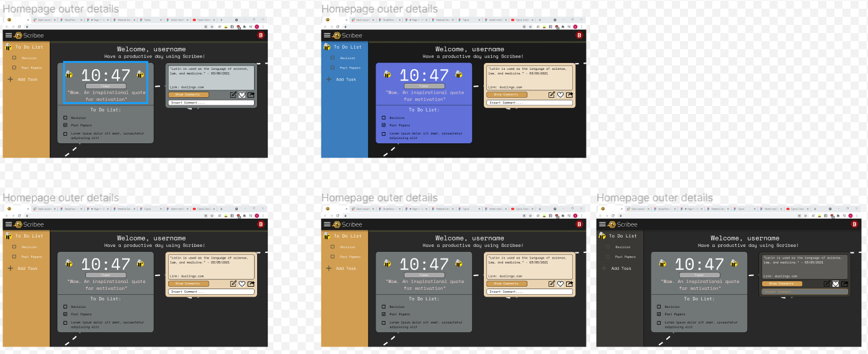Click share note icon in bottom-middle frame

tap(569, 284)
